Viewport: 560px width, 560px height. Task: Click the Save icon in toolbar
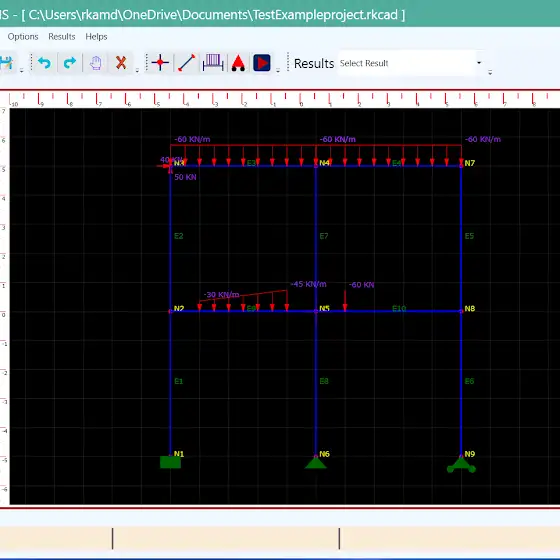click(x=6, y=63)
